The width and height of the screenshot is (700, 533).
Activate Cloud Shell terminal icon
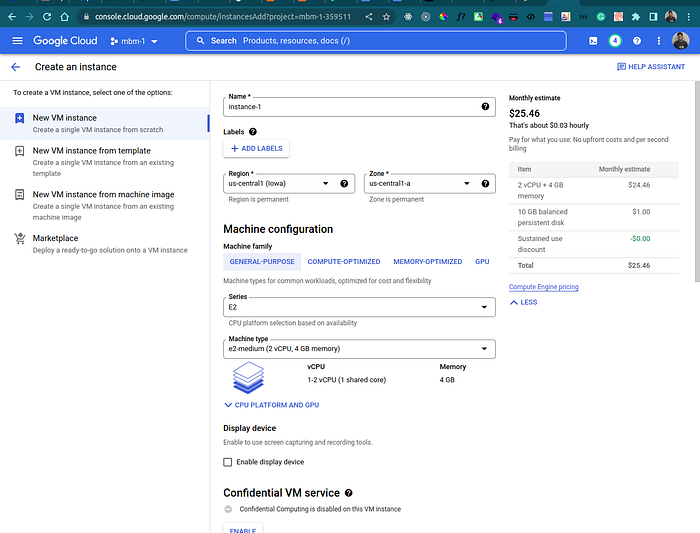click(x=593, y=41)
